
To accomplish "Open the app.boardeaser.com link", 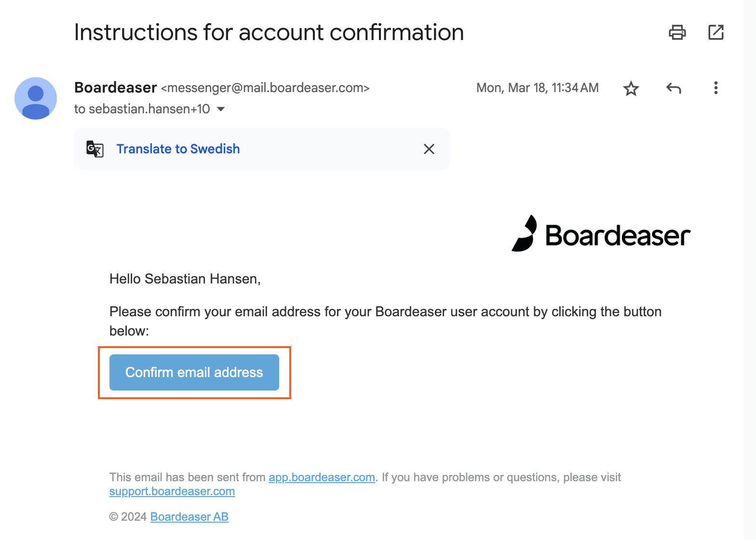I will pyautogui.click(x=322, y=477).
